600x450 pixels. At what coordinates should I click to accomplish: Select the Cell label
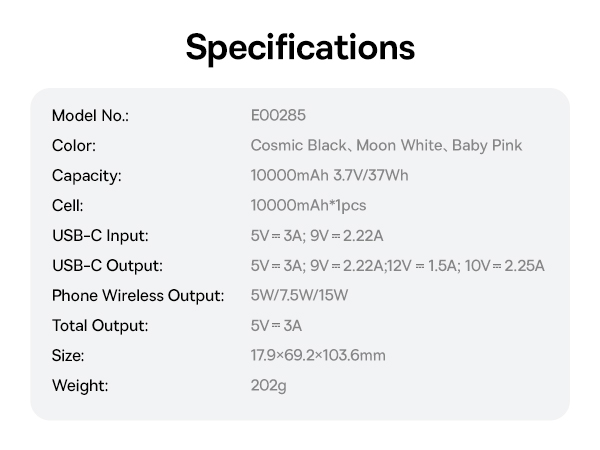[66, 206]
